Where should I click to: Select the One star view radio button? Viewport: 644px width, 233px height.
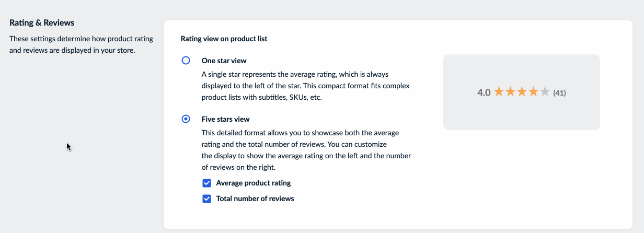186,61
